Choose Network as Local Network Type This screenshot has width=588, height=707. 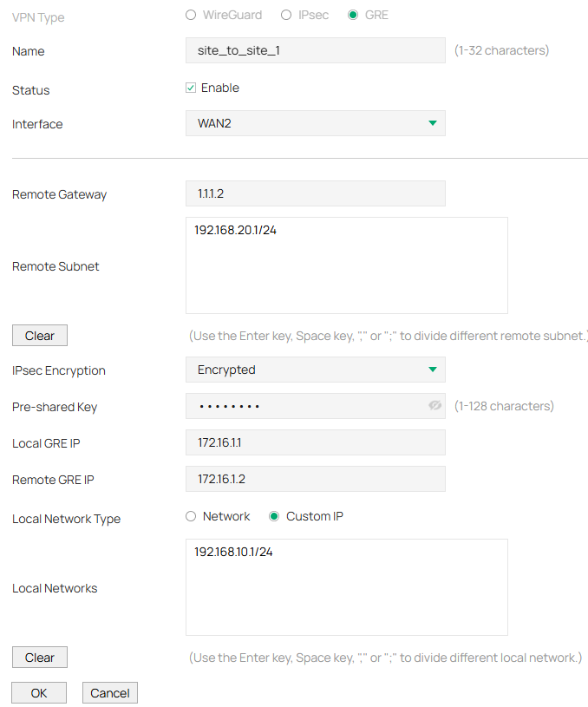tap(192, 516)
